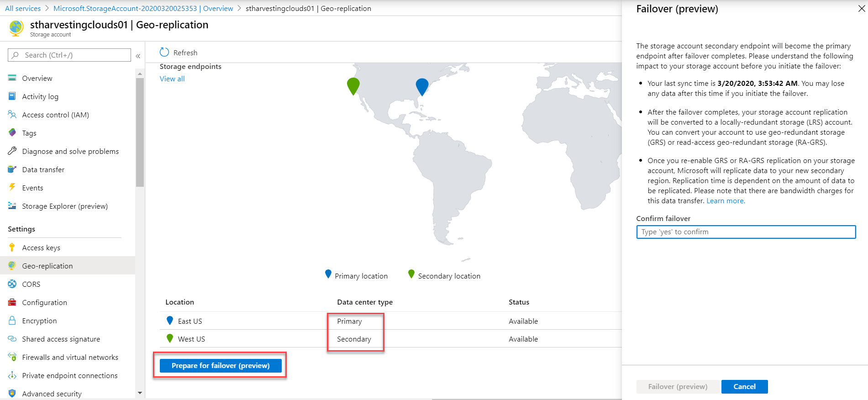This screenshot has height=400, width=868.
Task: Click Prepare for failover (preview) button
Action: click(221, 365)
